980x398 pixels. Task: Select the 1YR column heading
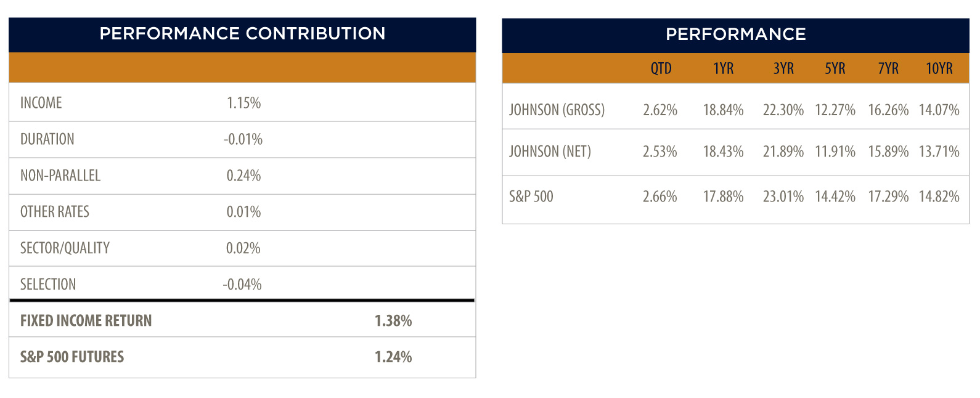click(x=724, y=68)
